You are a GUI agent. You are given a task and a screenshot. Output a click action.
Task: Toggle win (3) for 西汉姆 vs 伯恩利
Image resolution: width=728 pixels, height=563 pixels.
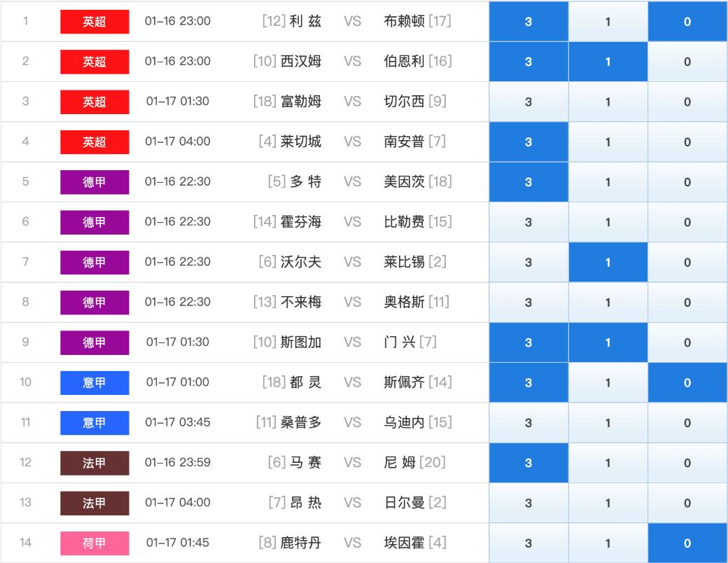[x=528, y=62]
